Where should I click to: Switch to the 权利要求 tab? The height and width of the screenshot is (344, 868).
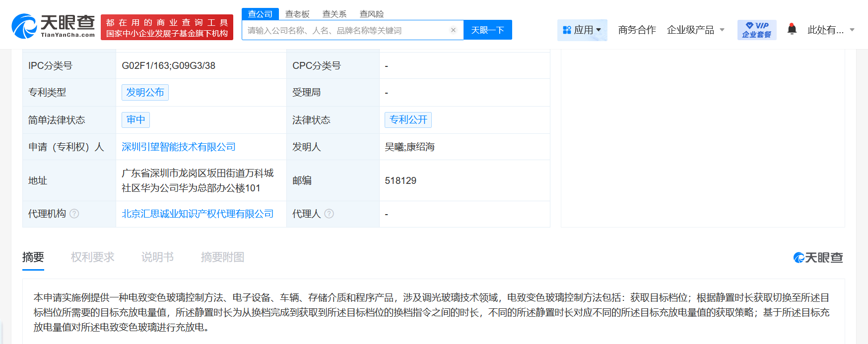(x=92, y=257)
